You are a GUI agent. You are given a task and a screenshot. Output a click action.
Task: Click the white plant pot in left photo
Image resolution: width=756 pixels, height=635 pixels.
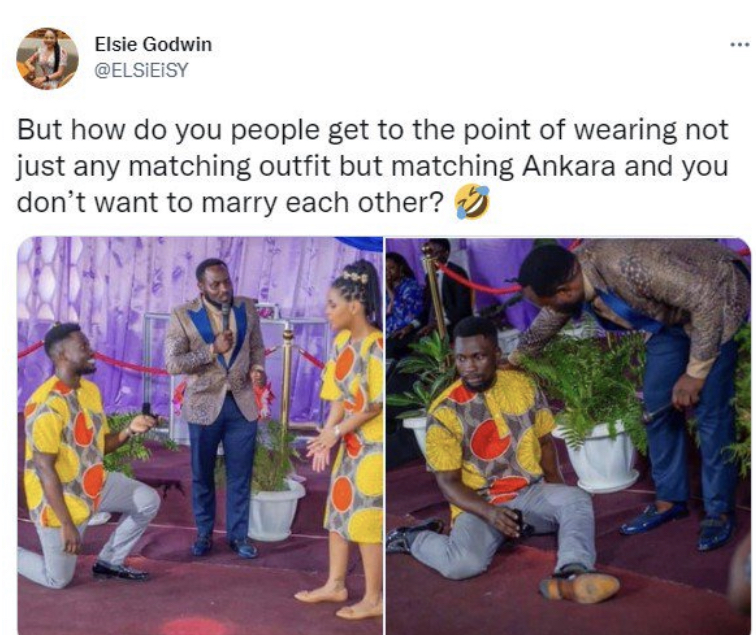275,511
